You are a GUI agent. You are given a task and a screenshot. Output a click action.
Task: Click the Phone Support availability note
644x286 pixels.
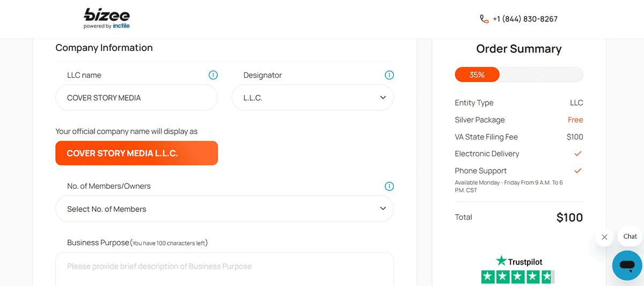[x=509, y=186]
